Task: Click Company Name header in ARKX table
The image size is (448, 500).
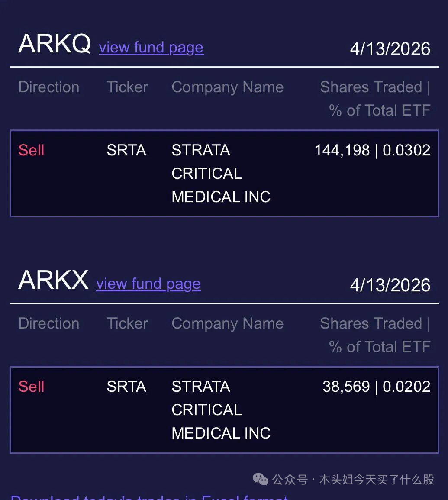Action: [x=227, y=323]
